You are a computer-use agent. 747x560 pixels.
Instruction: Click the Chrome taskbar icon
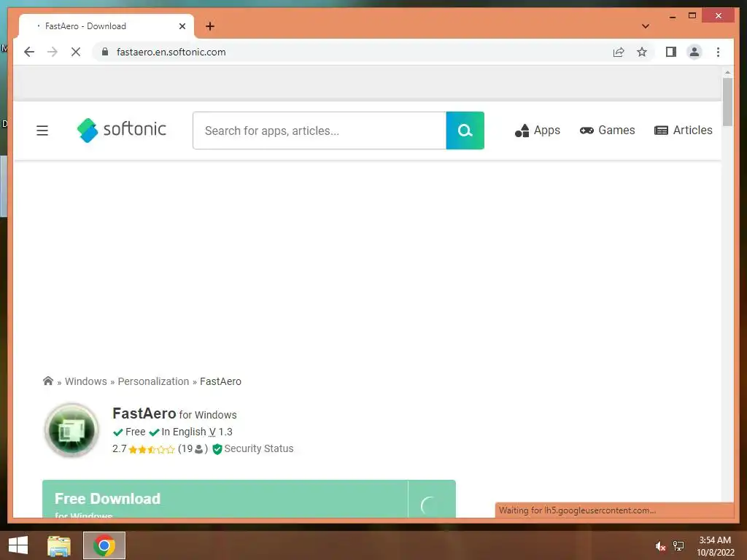tap(104, 545)
